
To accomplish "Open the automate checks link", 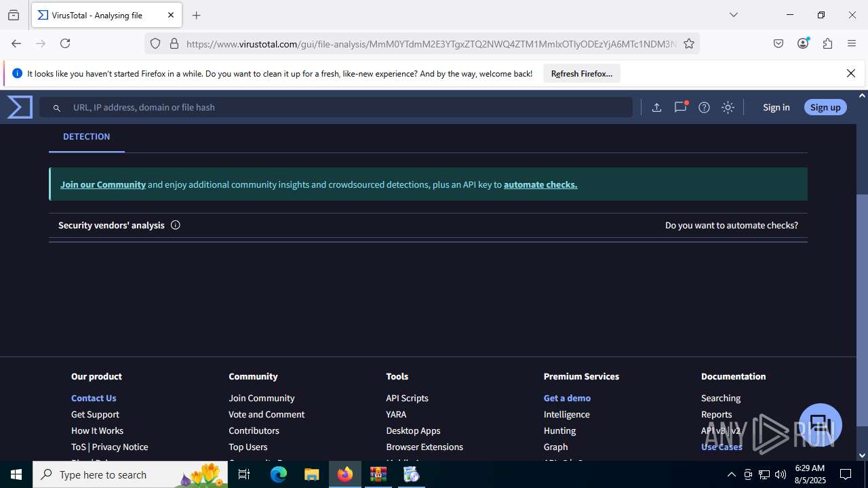I will [x=540, y=184].
